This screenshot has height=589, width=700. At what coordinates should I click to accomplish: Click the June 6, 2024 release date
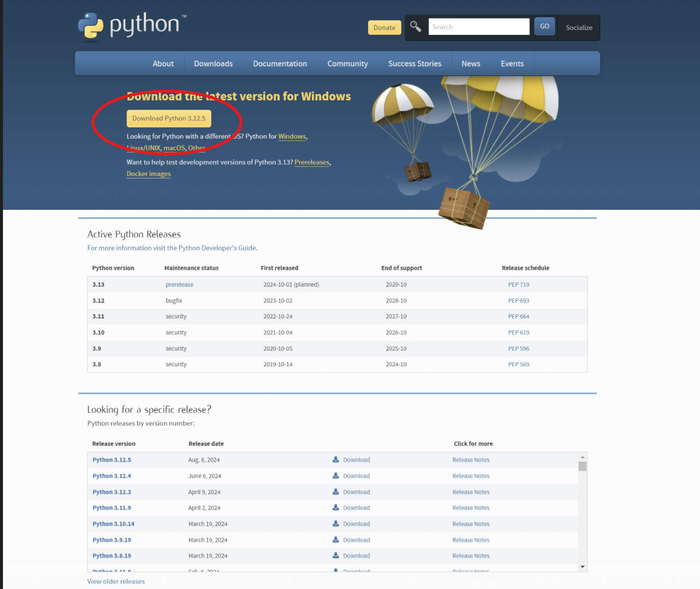(205, 476)
